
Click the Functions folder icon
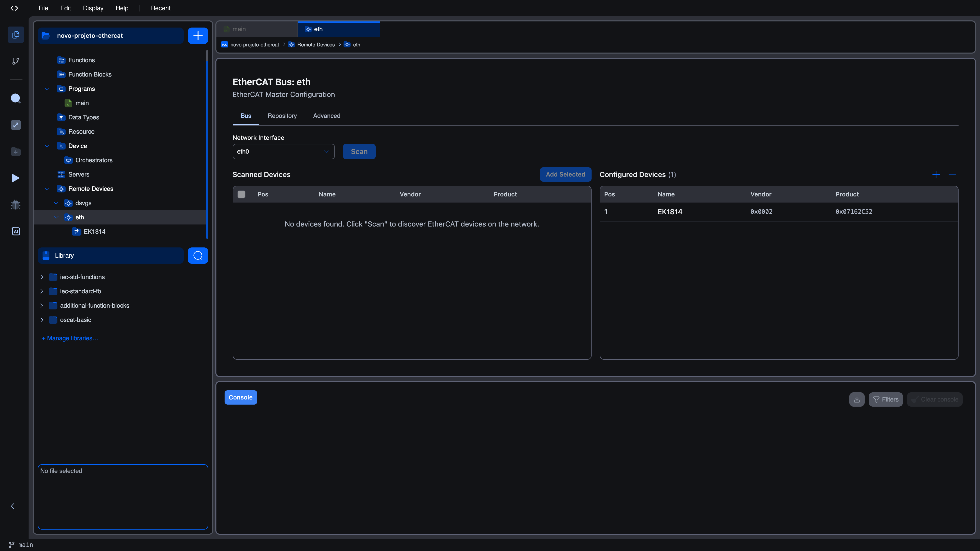tap(61, 60)
